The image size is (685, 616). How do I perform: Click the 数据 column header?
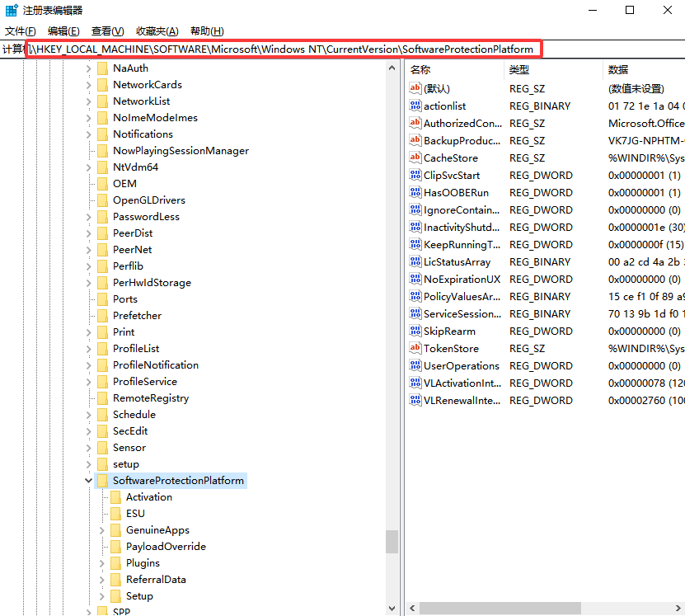pos(644,69)
